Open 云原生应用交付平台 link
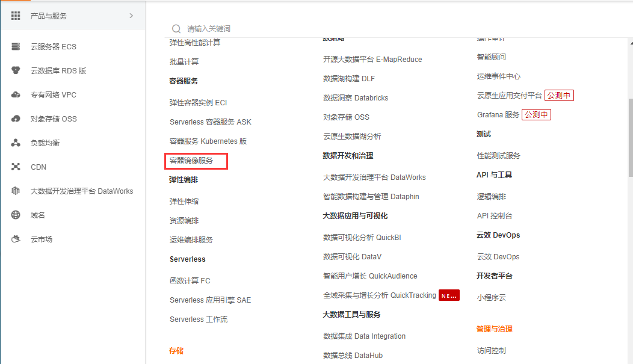Screen dimensions: 633x364 [x=510, y=96]
